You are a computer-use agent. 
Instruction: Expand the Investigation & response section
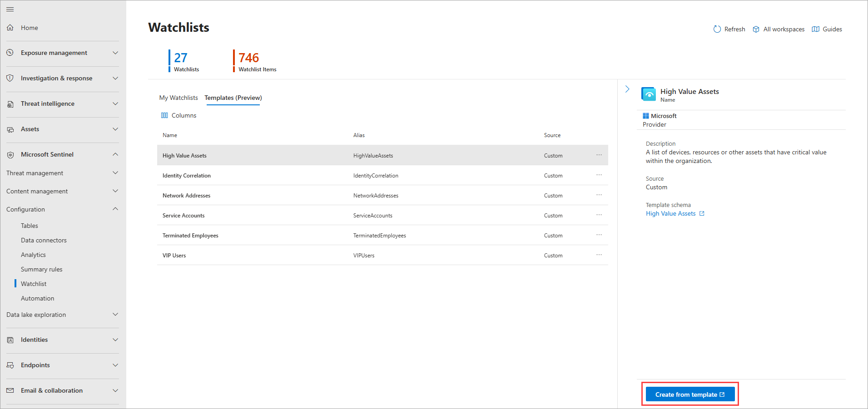coord(115,78)
